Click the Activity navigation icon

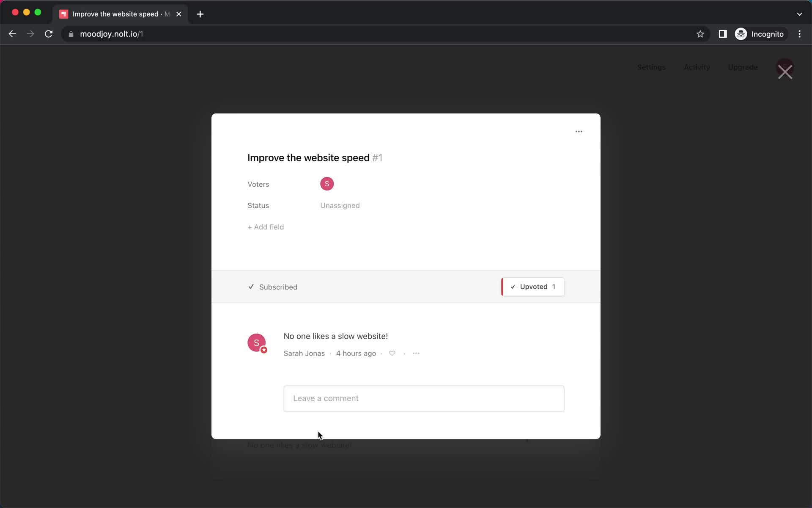coord(696,67)
